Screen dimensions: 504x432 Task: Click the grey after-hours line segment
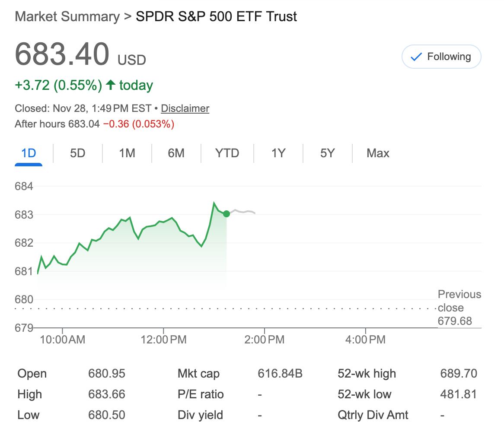click(x=242, y=211)
